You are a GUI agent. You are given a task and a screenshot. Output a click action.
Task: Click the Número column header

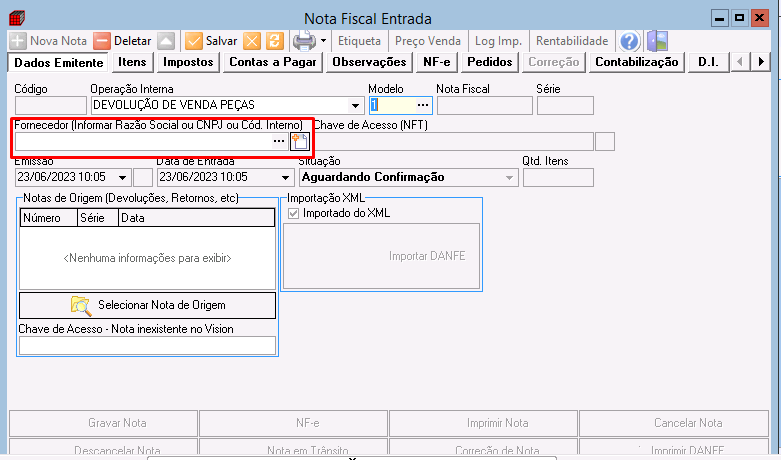coord(49,218)
